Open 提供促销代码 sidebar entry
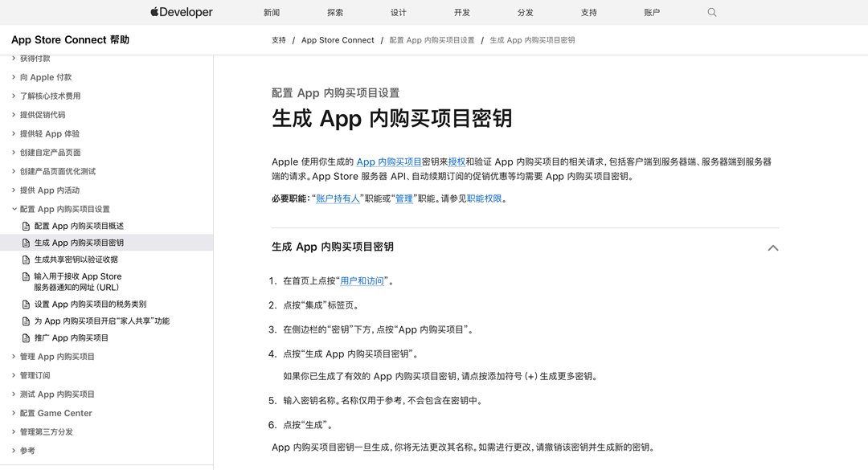 click(43, 115)
